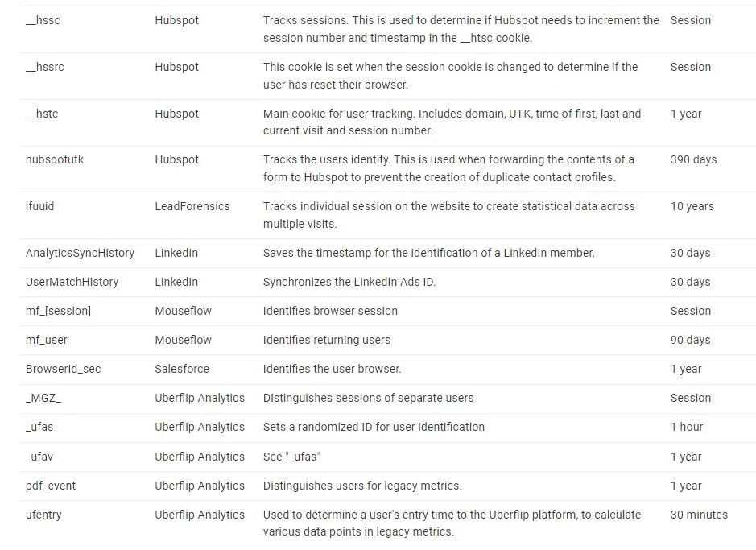Click the LeadForensics provider cell
The height and width of the screenshot is (550, 756).
(192, 206)
